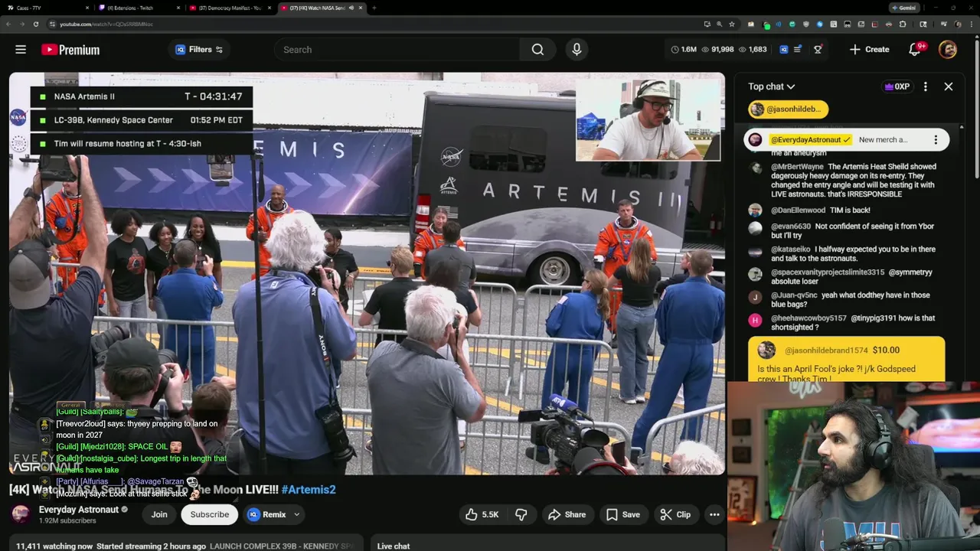
Task: Go to YouTube Premium home logo
Action: [x=70, y=50]
